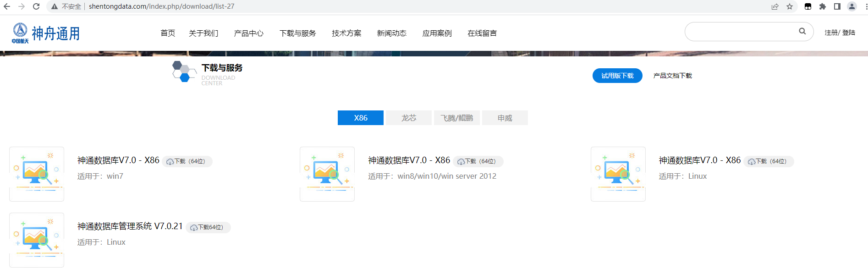Open 下载与服务 menu item
This screenshot has height=280, width=868.
tap(298, 33)
